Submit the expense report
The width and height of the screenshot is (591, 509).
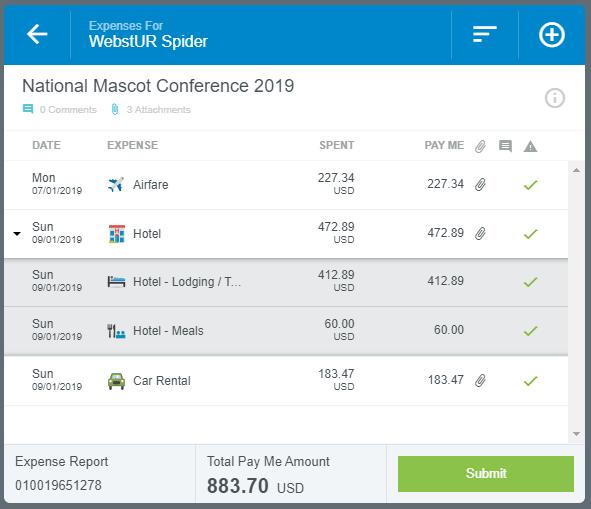(486, 474)
